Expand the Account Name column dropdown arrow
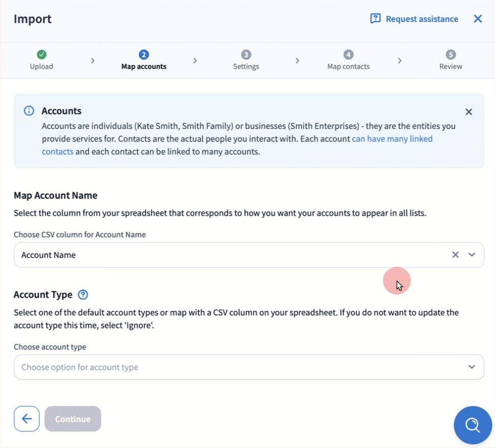 472,255
